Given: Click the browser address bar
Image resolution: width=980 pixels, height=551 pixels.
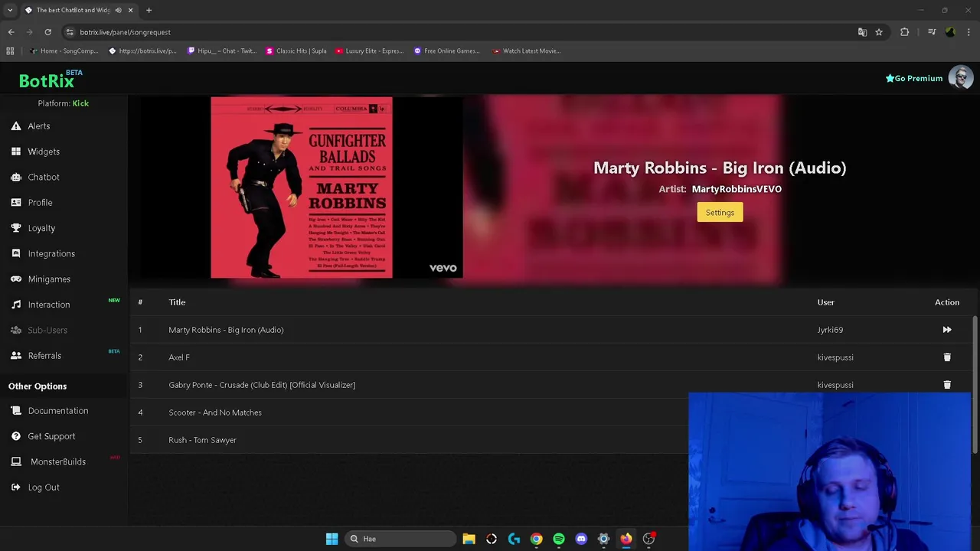Looking at the screenshot, I should [459, 32].
